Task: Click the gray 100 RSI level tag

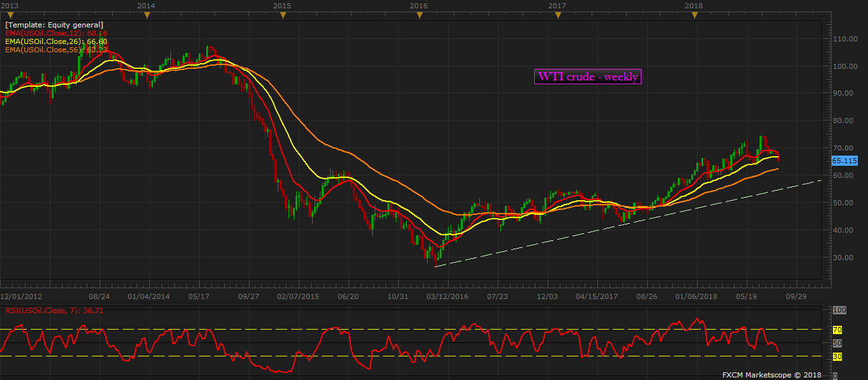Action: 839,310
